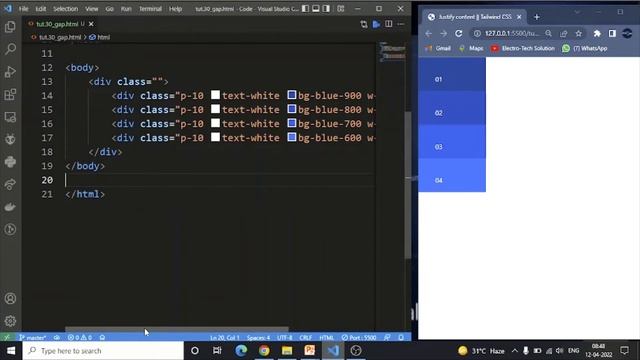Image resolution: width=640 pixels, height=360 pixels.
Task: Click the bg-blue-800 color swatch
Action: pos(291,109)
